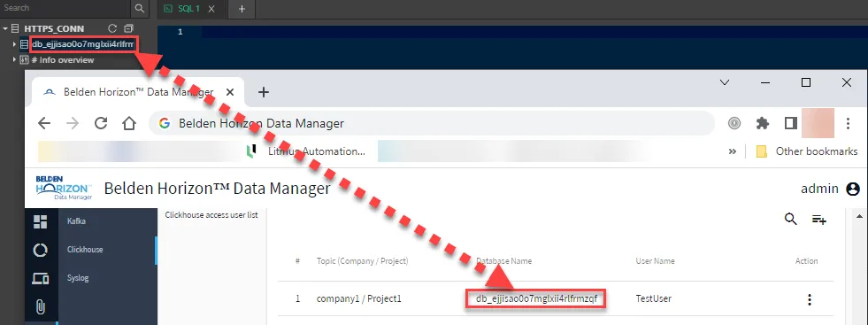The image size is (868, 325).
Task: Click the Clickhouse access user list heading
Action: tap(211, 215)
